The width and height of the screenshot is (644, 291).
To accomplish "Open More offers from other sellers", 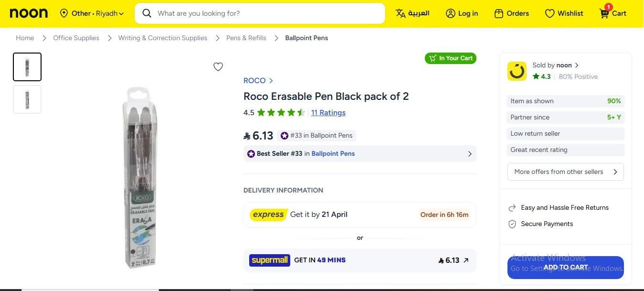I will 565,172.
